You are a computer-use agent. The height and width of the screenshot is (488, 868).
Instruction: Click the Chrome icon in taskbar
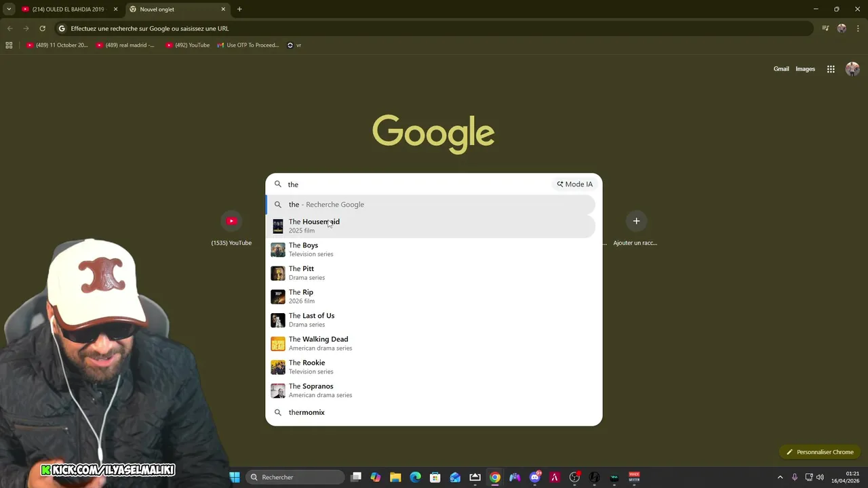(x=495, y=477)
